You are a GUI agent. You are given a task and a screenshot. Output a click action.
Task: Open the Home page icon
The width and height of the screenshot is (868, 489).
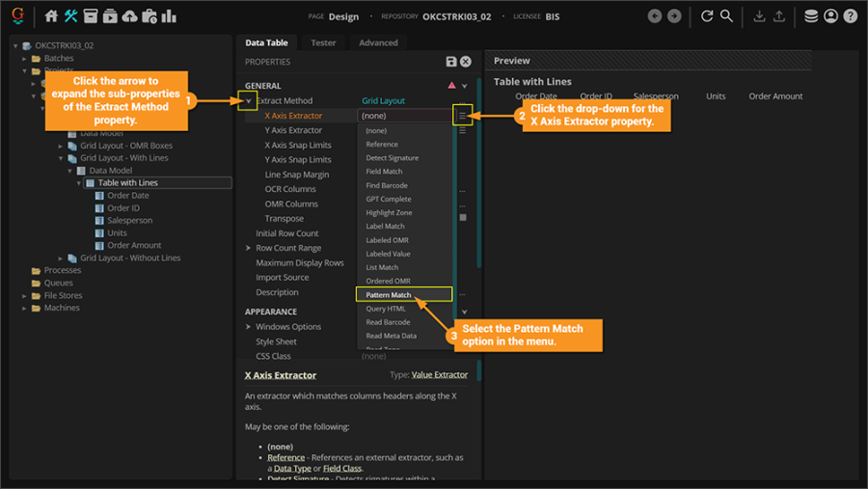click(x=51, y=16)
